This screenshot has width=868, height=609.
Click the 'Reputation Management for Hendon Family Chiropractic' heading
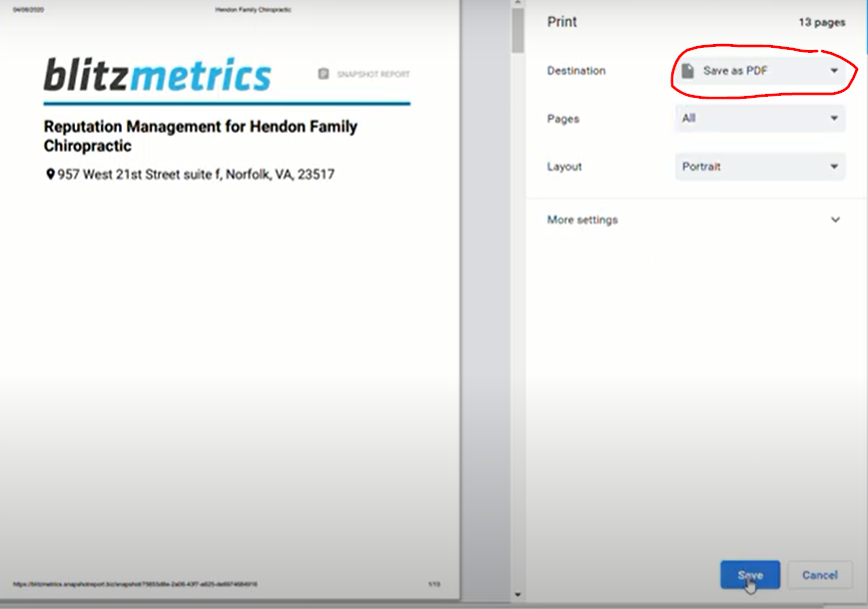click(x=201, y=136)
